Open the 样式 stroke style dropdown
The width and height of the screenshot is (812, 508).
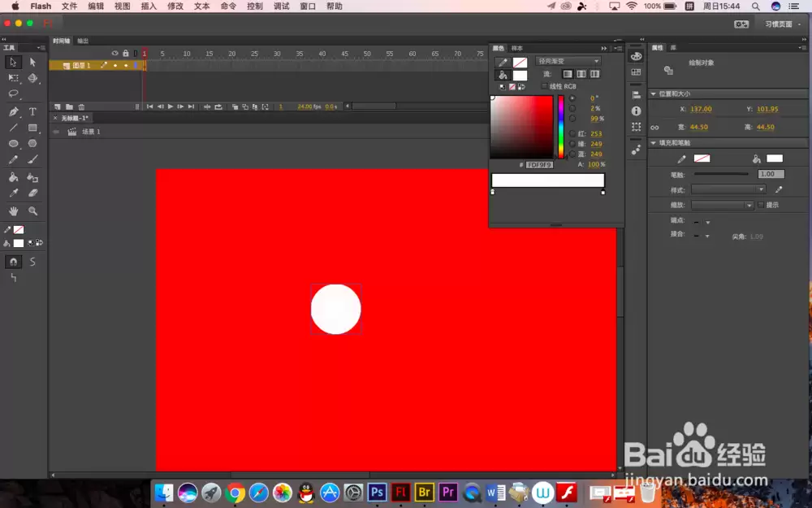click(x=728, y=189)
